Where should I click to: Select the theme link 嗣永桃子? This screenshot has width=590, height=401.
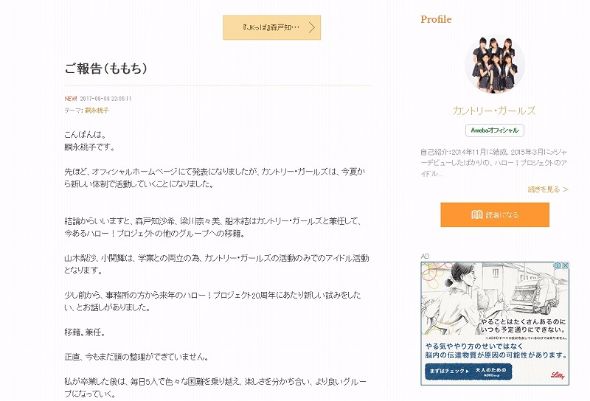(97, 110)
